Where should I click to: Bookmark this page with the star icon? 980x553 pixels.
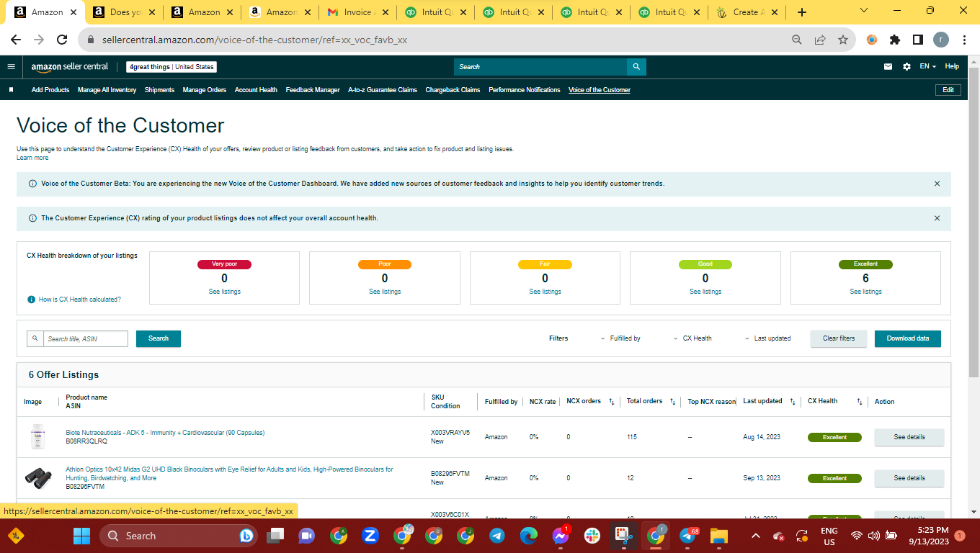[x=843, y=40]
